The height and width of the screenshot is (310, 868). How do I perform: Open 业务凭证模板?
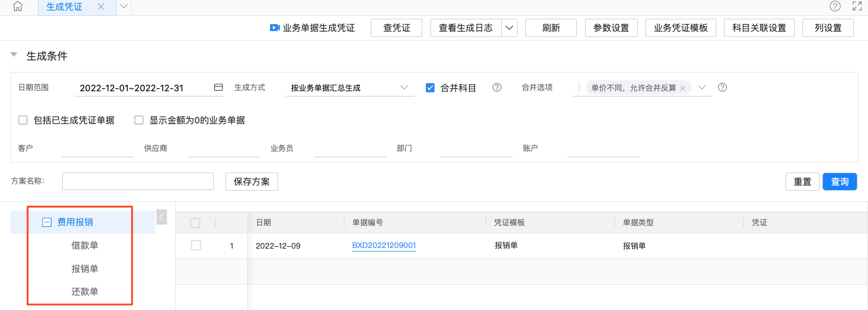pos(681,27)
